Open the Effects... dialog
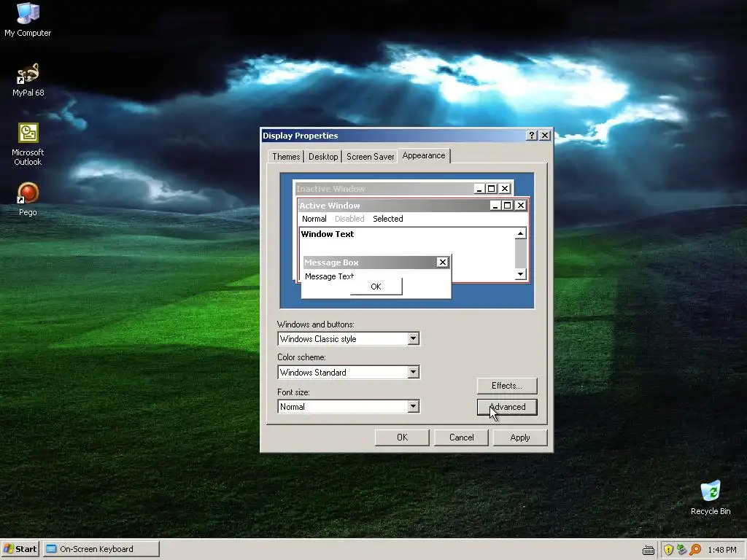Image resolution: width=747 pixels, height=560 pixels. (x=507, y=386)
